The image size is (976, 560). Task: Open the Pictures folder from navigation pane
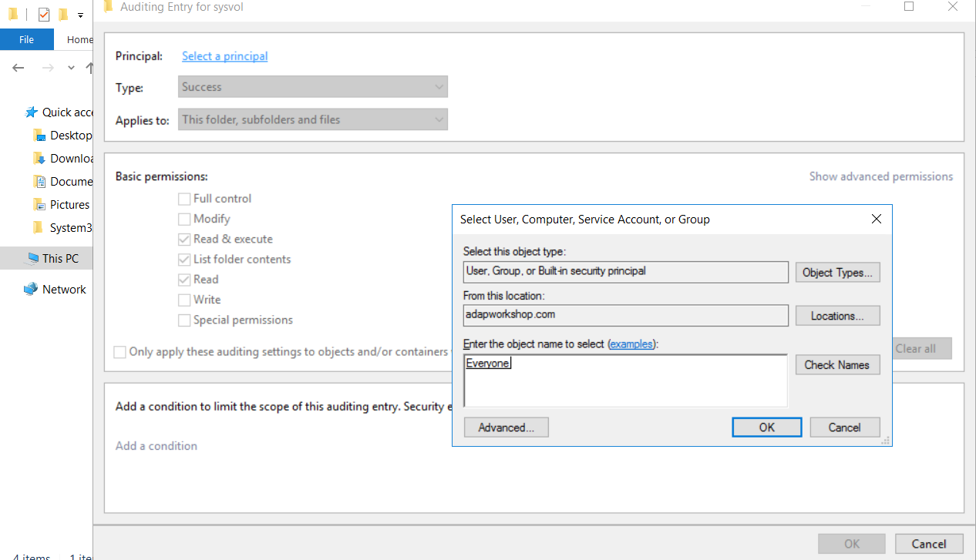[68, 204]
